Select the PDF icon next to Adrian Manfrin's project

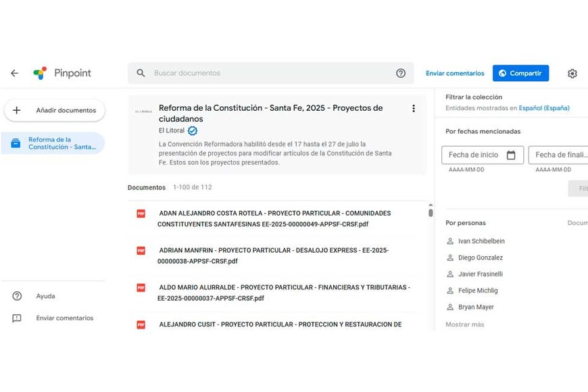click(x=140, y=251)
